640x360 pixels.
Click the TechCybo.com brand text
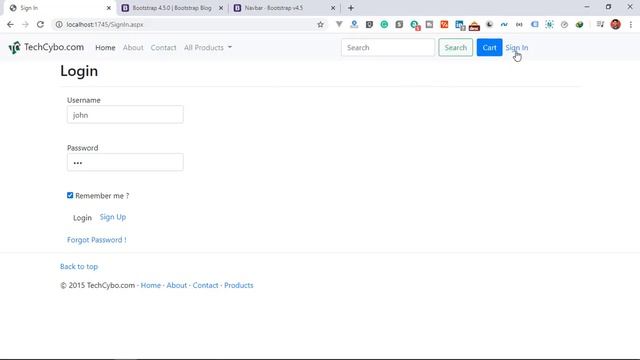pos(54,47)
